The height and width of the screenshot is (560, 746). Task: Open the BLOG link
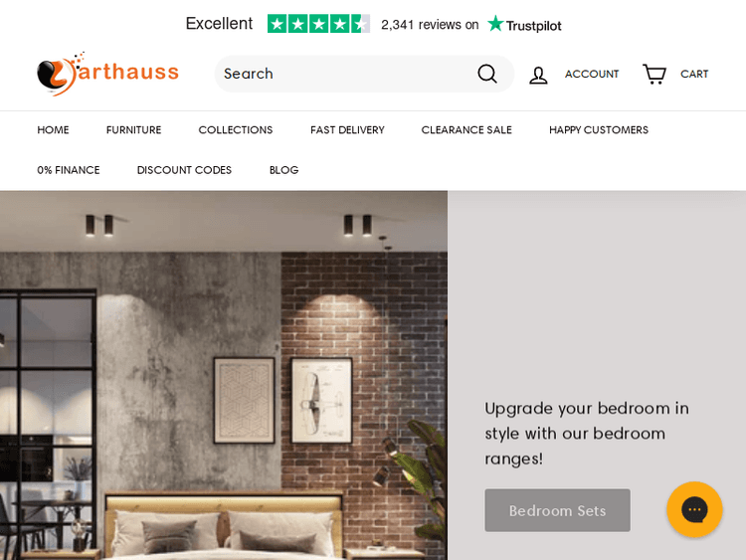tap(284, 170)
